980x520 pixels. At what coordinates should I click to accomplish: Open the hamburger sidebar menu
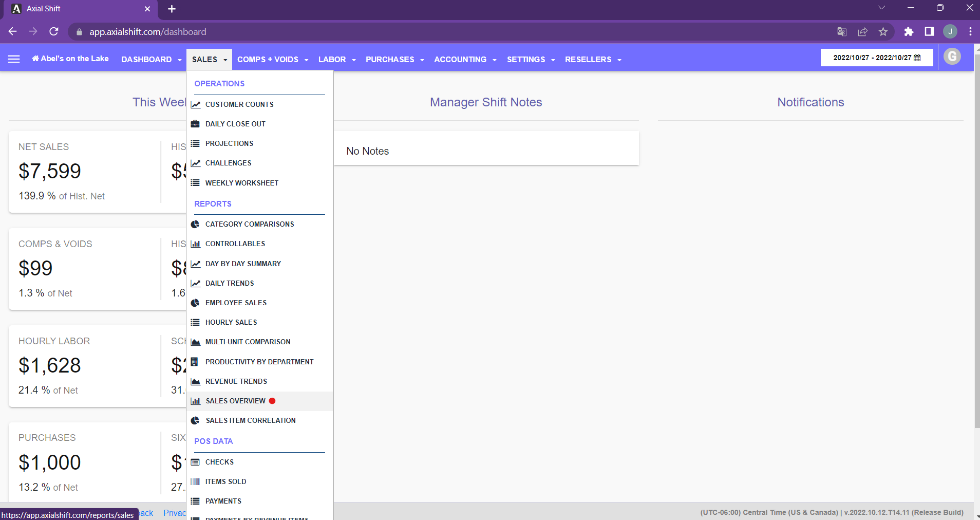pyautogui.click(x=14, y=59)
